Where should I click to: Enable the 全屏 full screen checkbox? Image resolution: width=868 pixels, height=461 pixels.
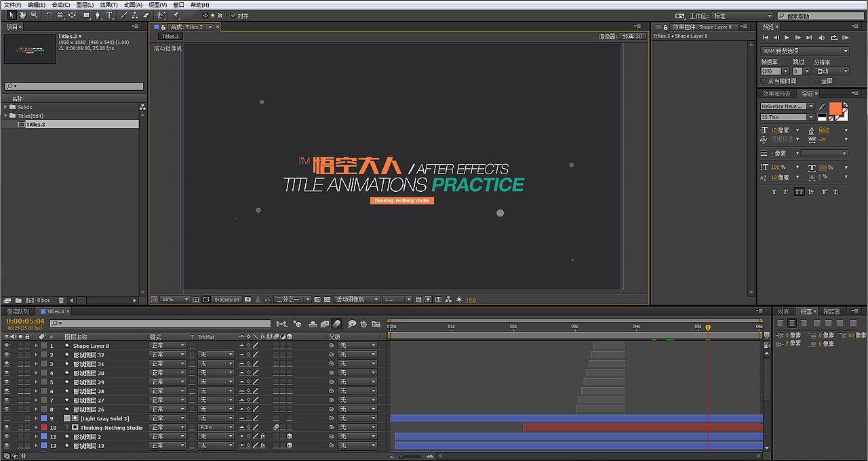[816, 81]
